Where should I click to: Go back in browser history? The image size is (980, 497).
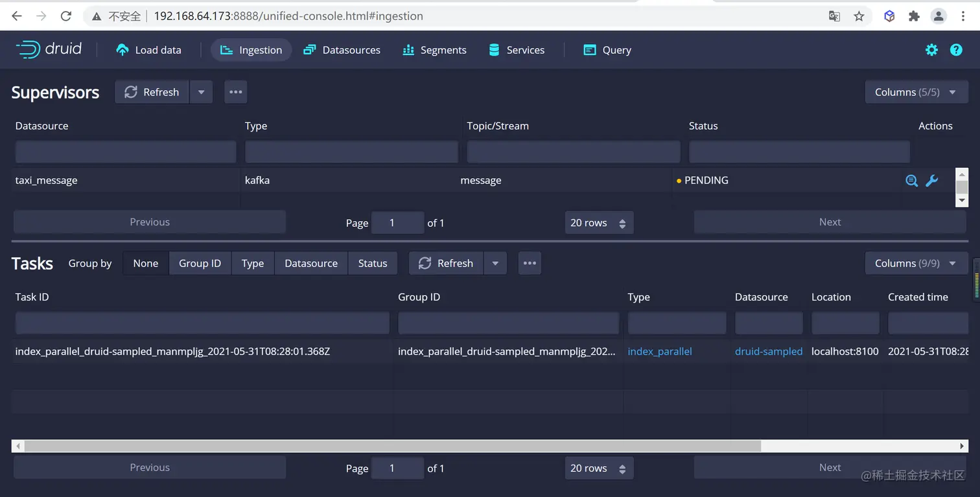click(17, 16)
